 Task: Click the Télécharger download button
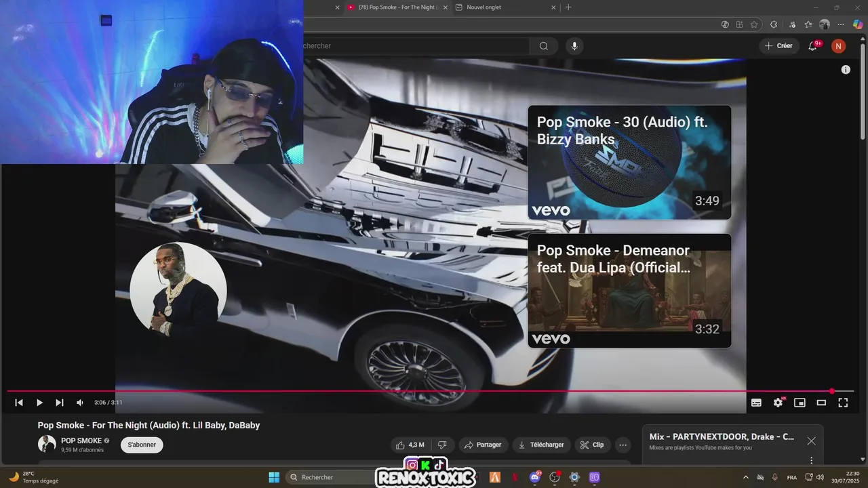click(541, 445)
